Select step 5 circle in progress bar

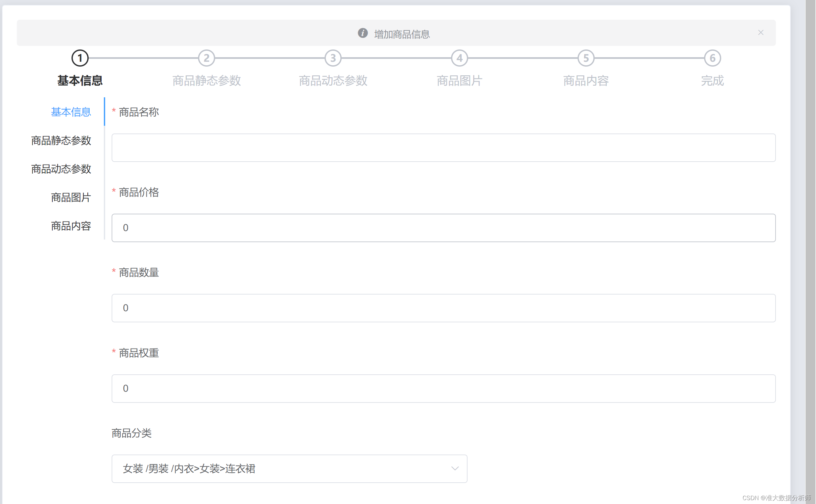[586, 58]
